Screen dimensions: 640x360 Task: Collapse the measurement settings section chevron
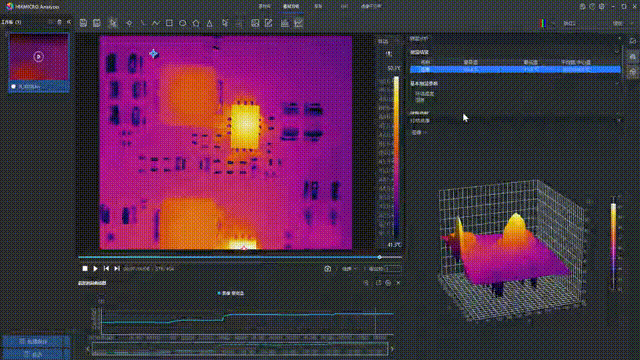617,52
